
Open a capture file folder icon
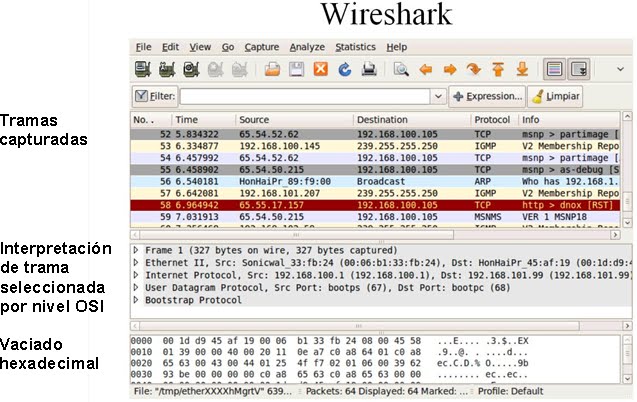point(272,69)
